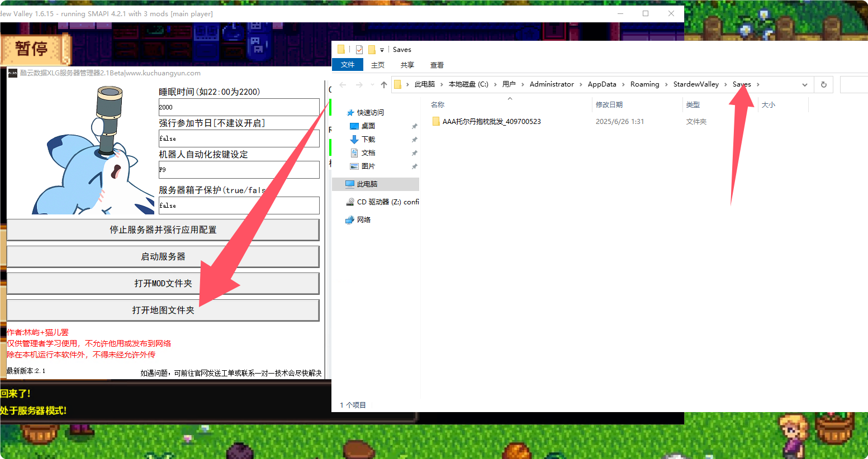Open 图片 in navigation pane
The width and height of the screenshot is (868, 459).
[368, 166]
